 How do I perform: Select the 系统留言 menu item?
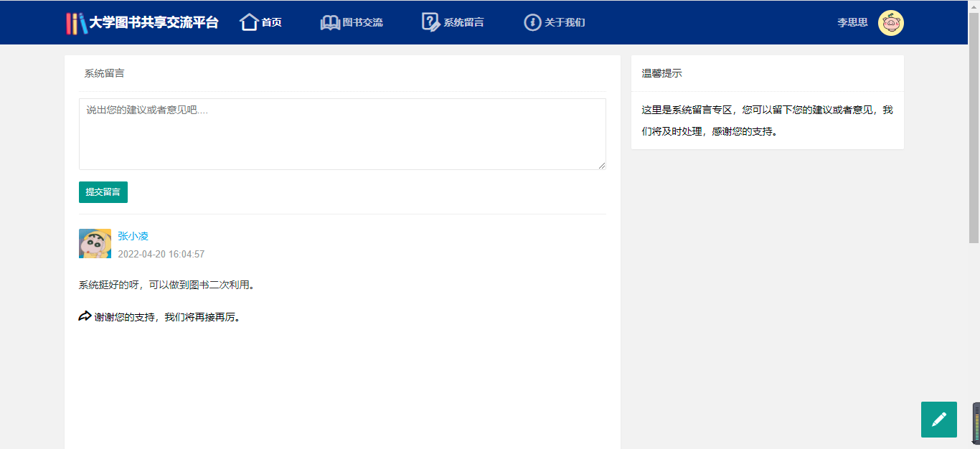click(463, 22)
